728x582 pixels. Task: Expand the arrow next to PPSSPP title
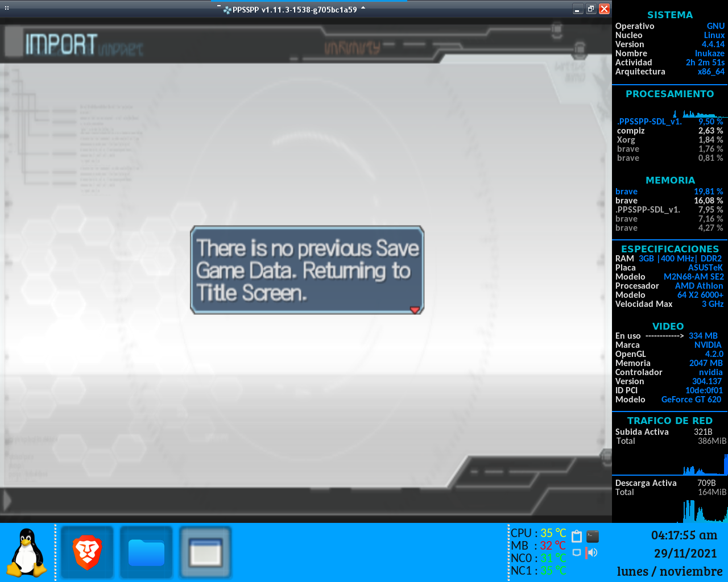[x=363, y=8]
